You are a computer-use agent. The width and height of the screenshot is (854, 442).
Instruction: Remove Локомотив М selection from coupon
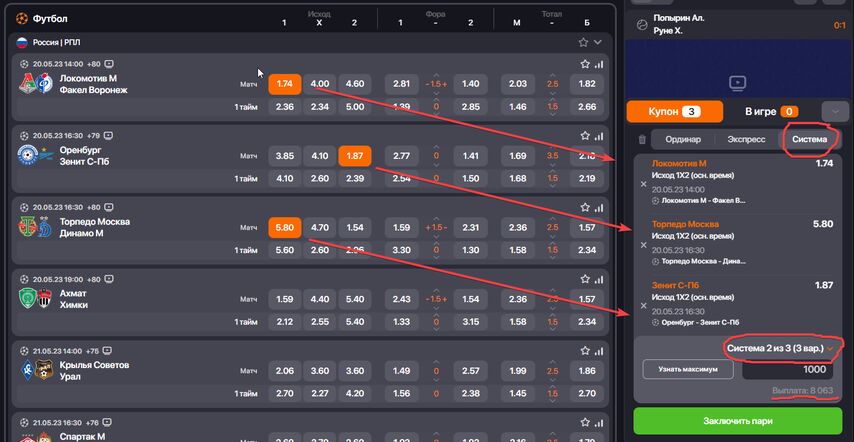click(x=643, y=184)
